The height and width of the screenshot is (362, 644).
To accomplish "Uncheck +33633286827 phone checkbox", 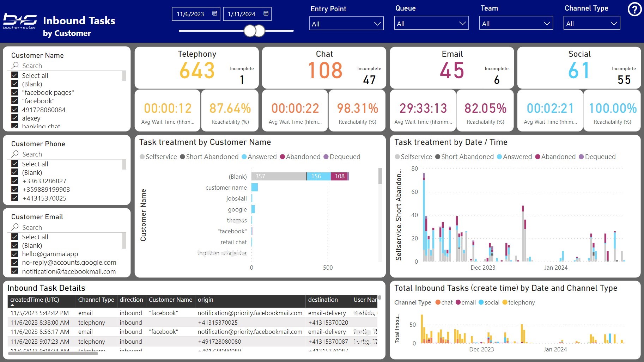I will (15, 180).
